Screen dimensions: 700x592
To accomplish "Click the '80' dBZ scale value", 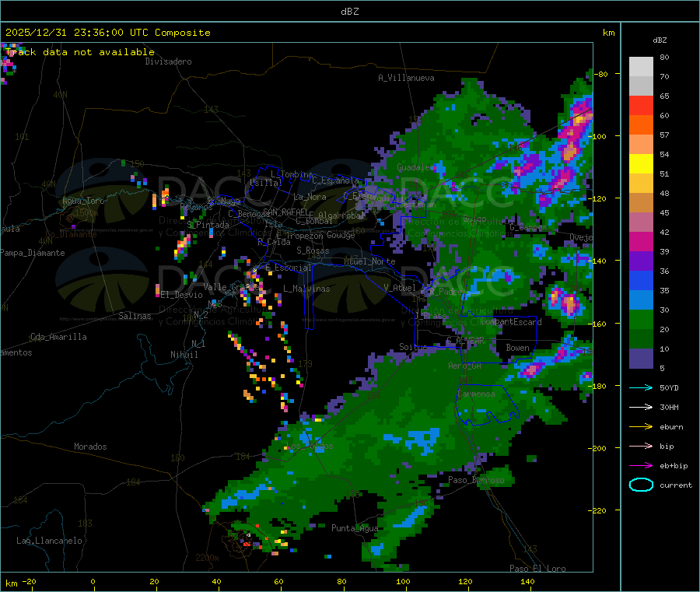I will [x=664, y=57].
